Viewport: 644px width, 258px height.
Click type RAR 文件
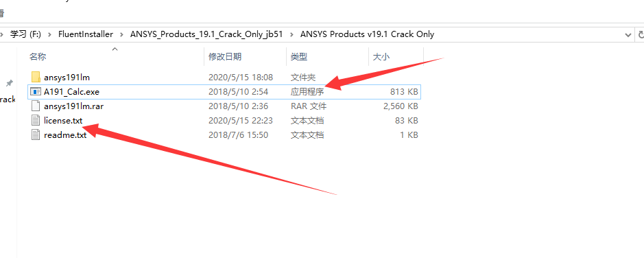point(309,106)
